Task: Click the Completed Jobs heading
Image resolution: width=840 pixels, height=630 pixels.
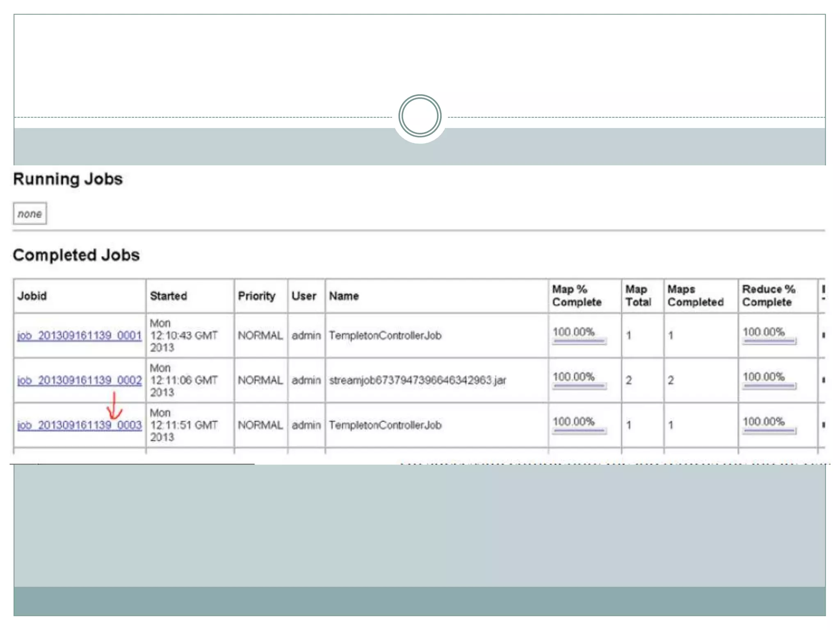Action: (76, 255)
